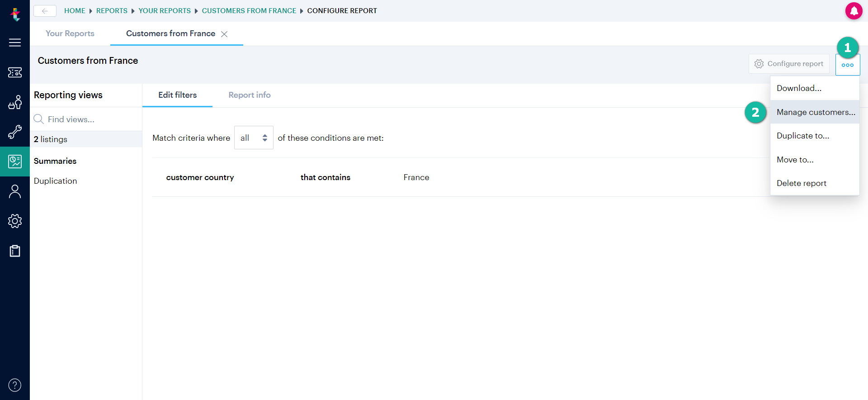This screenshot has height=400, width=868.
Task: Open the user profile sidebar icon
Action: (x=15, y=191)
